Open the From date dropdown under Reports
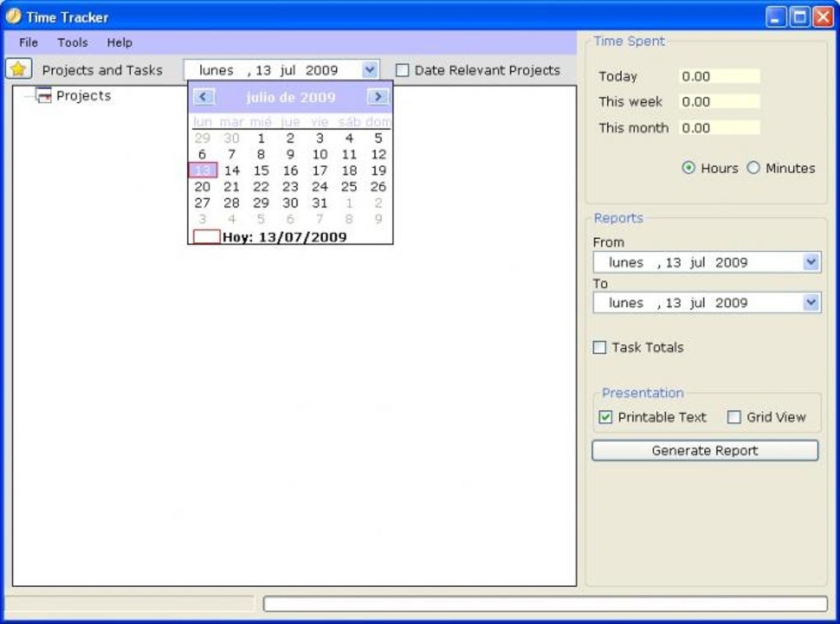The width and height of the screenshot is (840, 624). click(x=813, y=262)
